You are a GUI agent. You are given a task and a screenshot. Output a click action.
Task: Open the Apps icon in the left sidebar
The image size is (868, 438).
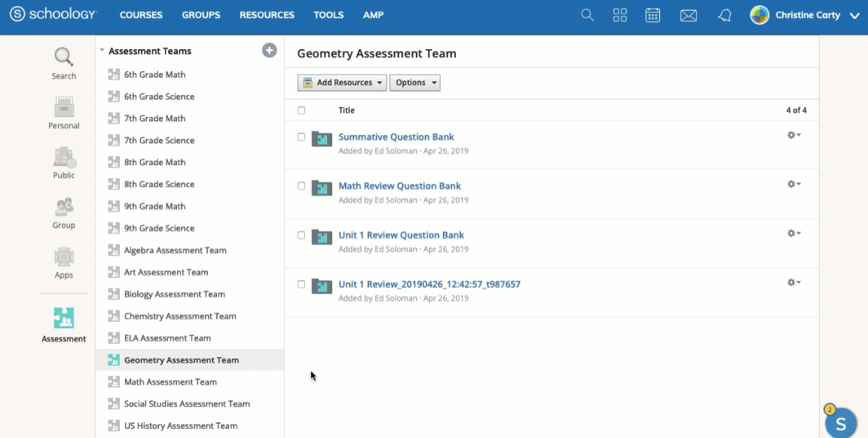[x=63, y=260]
